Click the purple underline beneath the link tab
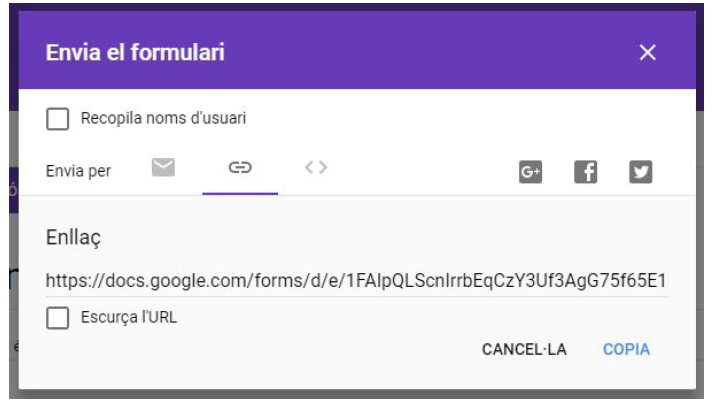 240,193
